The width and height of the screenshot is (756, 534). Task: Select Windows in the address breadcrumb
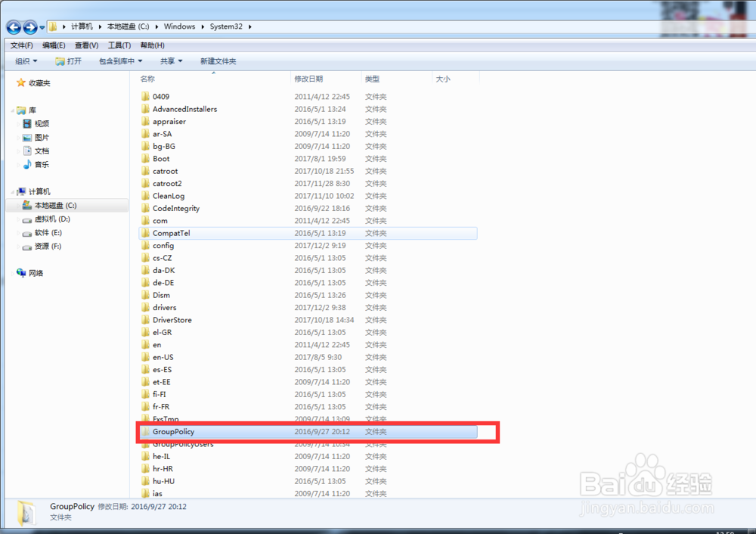(x=179, y=26)
